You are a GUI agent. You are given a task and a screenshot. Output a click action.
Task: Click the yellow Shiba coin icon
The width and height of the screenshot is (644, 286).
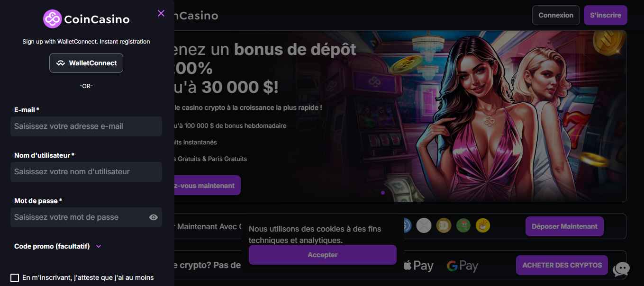(x=483, y=225)
